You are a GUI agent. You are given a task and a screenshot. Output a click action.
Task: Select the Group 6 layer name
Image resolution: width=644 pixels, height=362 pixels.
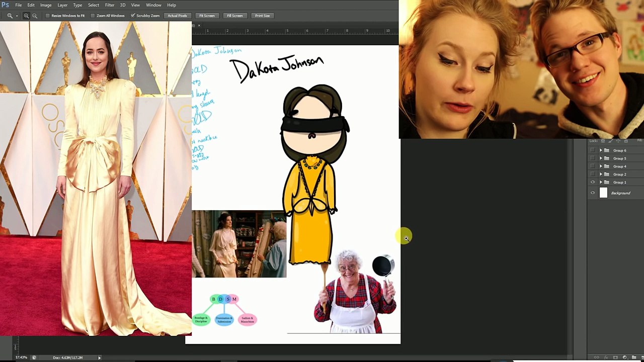click(x=619, y=150)
